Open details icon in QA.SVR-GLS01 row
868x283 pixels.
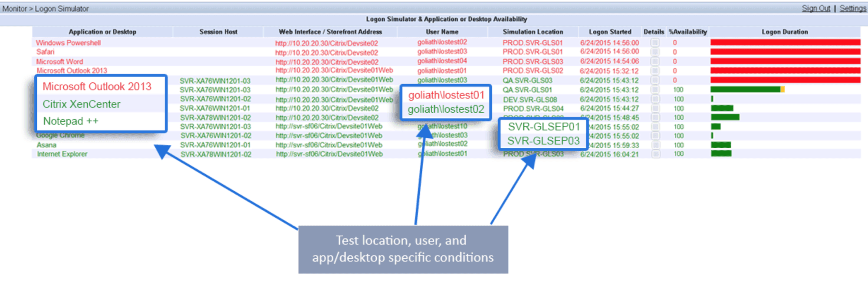655,90
